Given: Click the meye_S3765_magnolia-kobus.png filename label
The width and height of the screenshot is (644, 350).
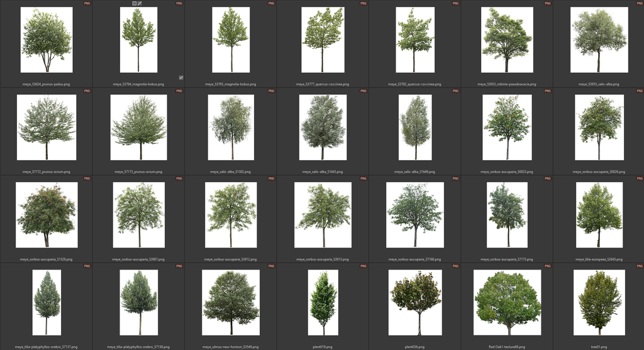Looking at the screenshot, I should 230,84.
